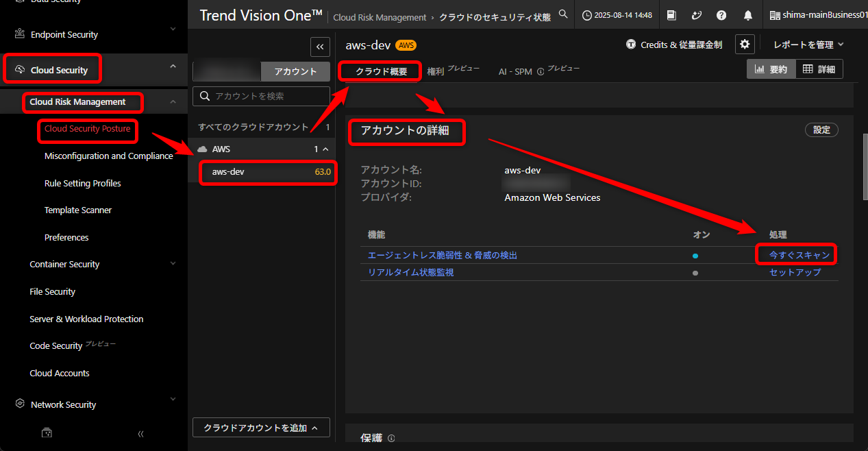Click the Endpoint Security monitor icon

(x=18, y=34)
